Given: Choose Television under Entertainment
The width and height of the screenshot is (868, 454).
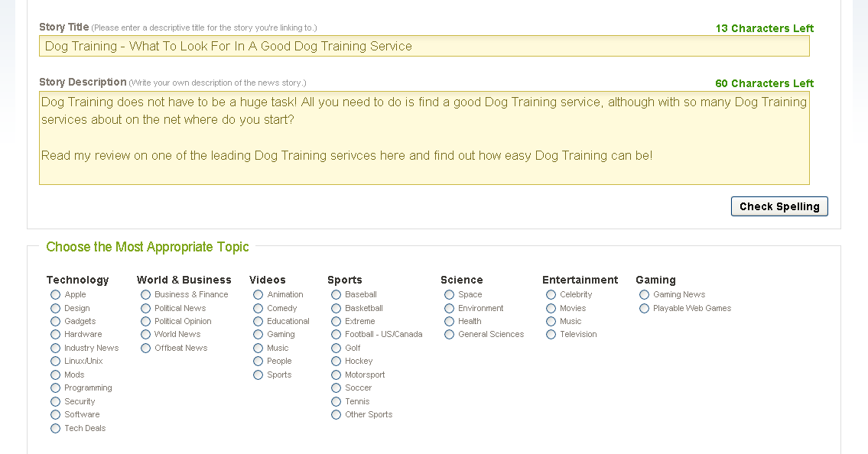Looking at the screenshot, I should [551, 335].
